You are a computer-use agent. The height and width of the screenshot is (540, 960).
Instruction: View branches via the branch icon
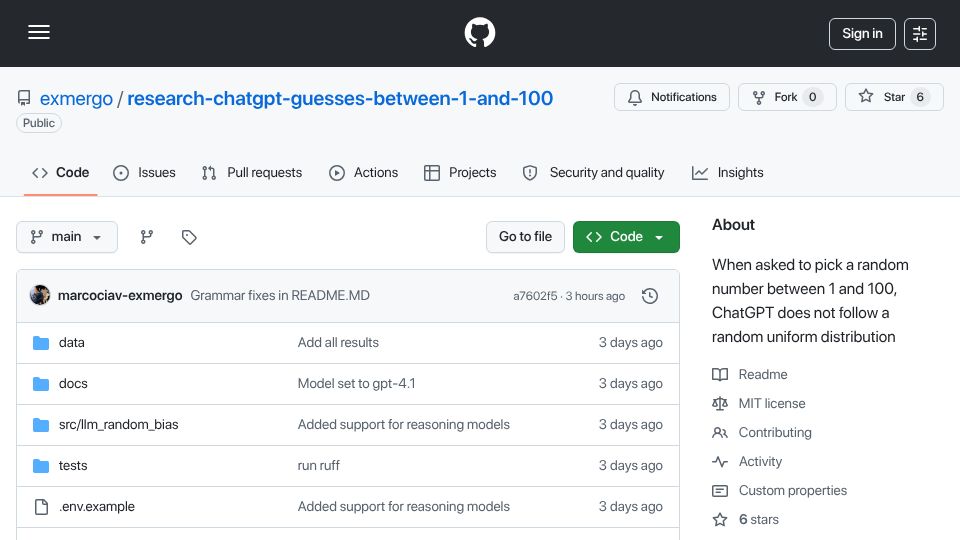146,237
